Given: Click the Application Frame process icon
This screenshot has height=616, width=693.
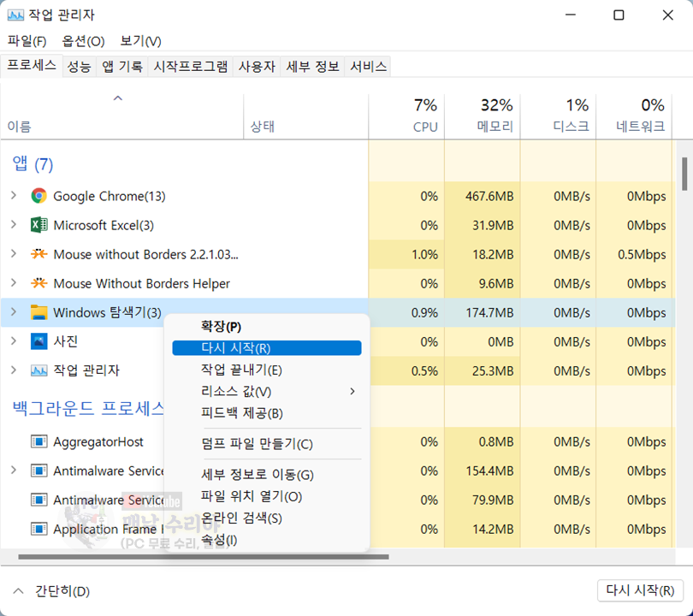Looking at the screenshot, I should click(x=38, y=529).
